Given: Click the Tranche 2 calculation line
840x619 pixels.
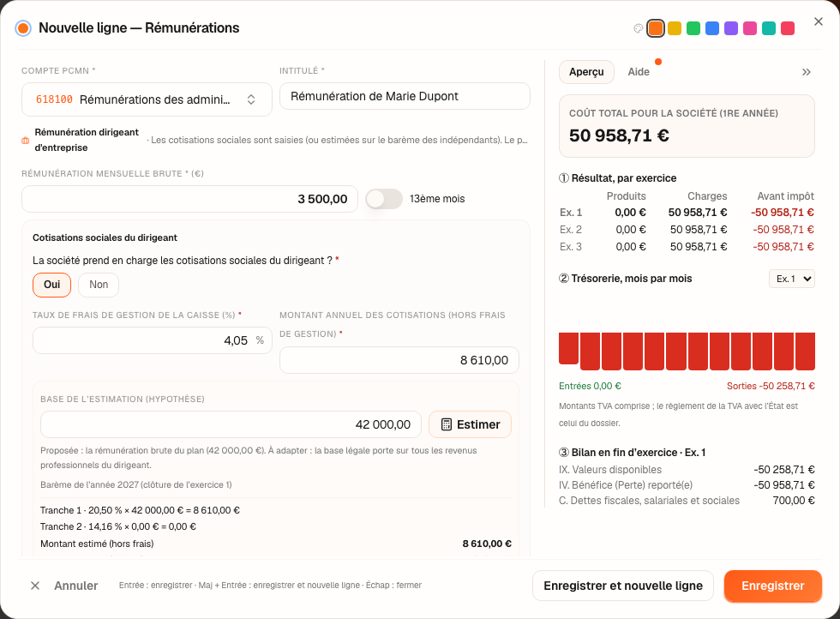Looking at the screenshot, I should [118, 526].
